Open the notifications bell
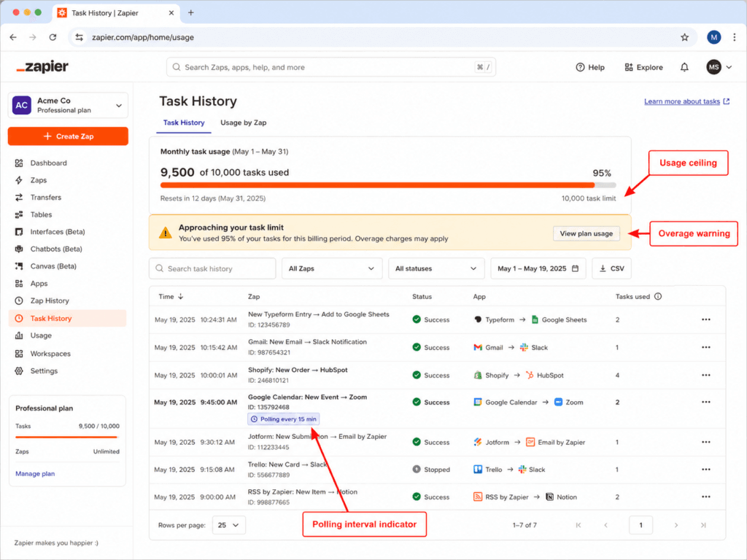This screenshot has height=560, width=747. point(684,67)
